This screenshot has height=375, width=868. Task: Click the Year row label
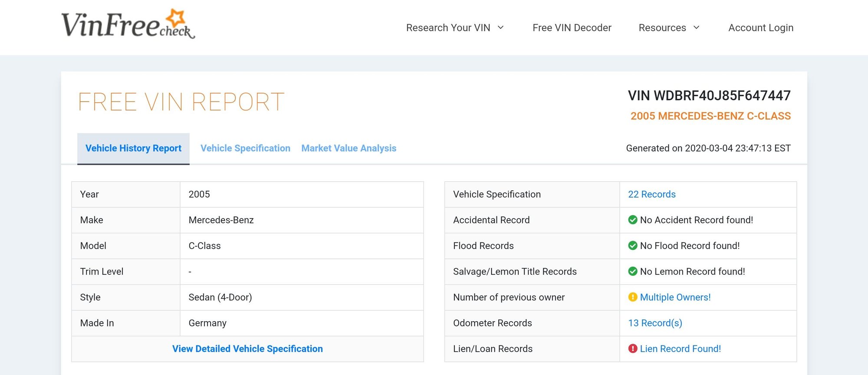[89, 194]
